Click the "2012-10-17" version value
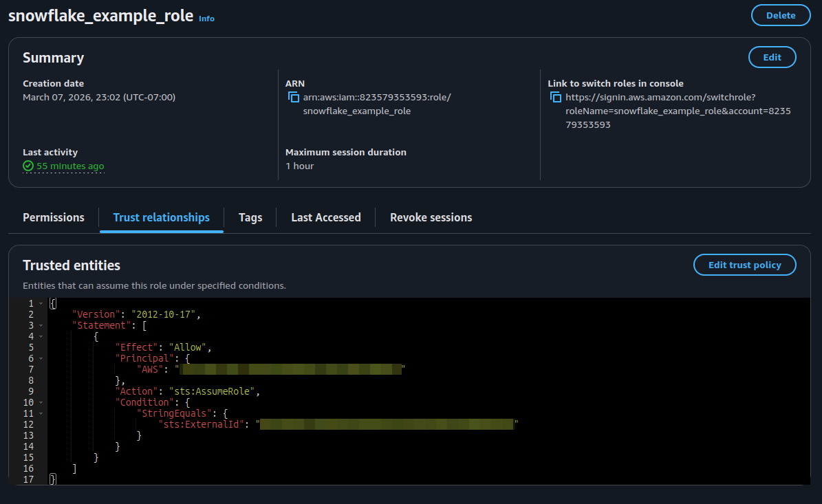The height and width of the screenshot is (504, 822). (x=164, y=314)
